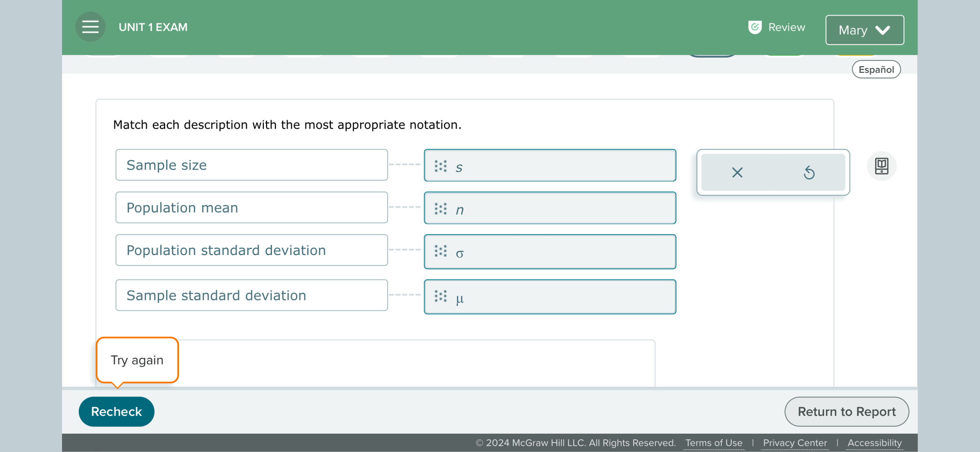Image resolution: width=980 pixels, height=452 pixels.
Task: Click the X clear answers icon
Action: tap(737, 173)
